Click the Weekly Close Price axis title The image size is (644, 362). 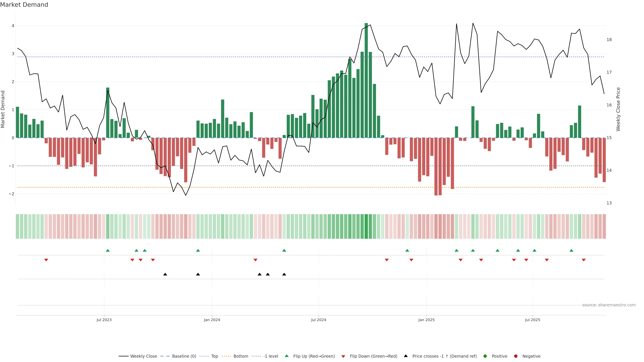[x=618, y=109]
